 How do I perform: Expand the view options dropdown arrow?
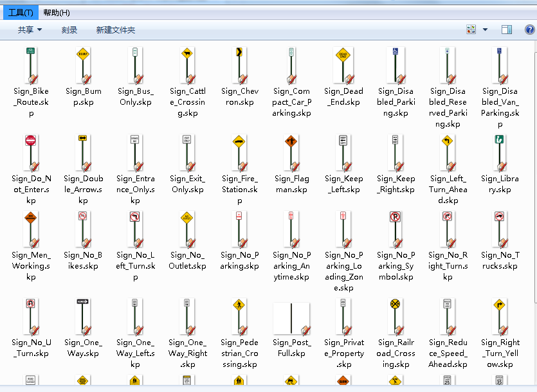pos(485,30)
